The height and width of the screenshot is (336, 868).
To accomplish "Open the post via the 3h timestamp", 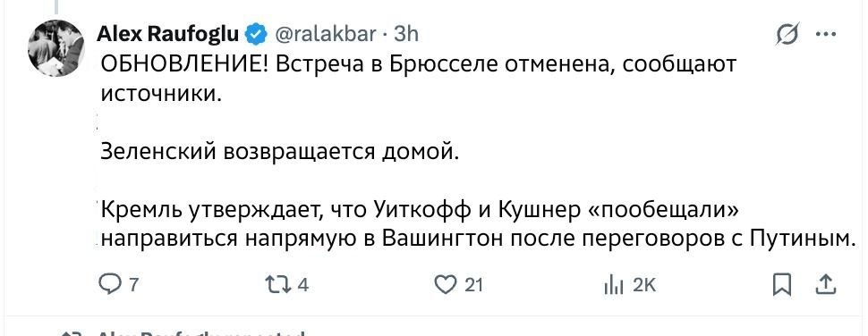I will tap(405, 35).
